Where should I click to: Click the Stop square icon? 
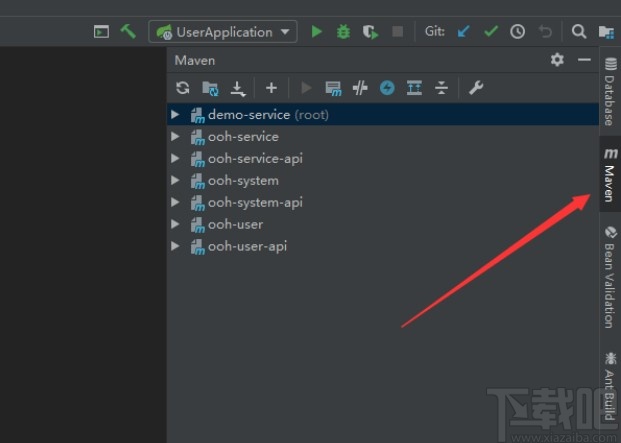(397, 32)
